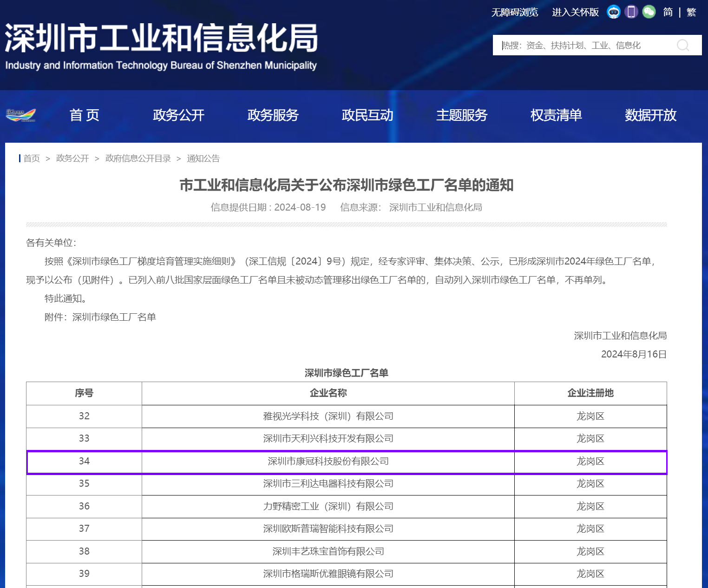The height and width of the screenshot is (588, 708).
Task: Switch to Traditional Chinese (繁)
Action: [691, 12]
